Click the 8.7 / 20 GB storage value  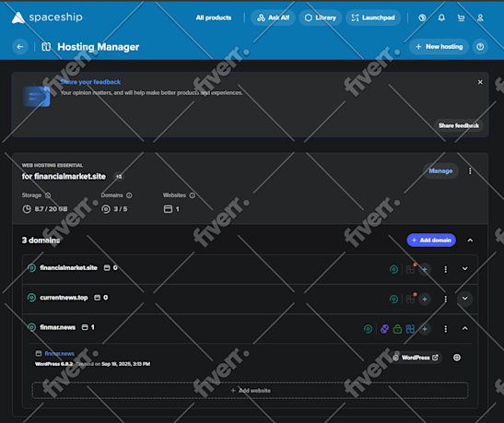pyautogui.click(x=51, y=209)
